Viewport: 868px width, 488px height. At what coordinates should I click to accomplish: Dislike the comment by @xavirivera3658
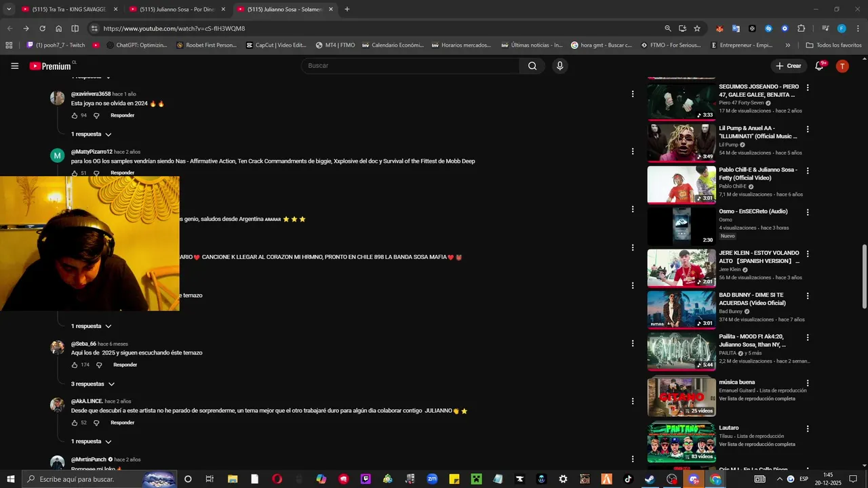[x=96, y=115]
